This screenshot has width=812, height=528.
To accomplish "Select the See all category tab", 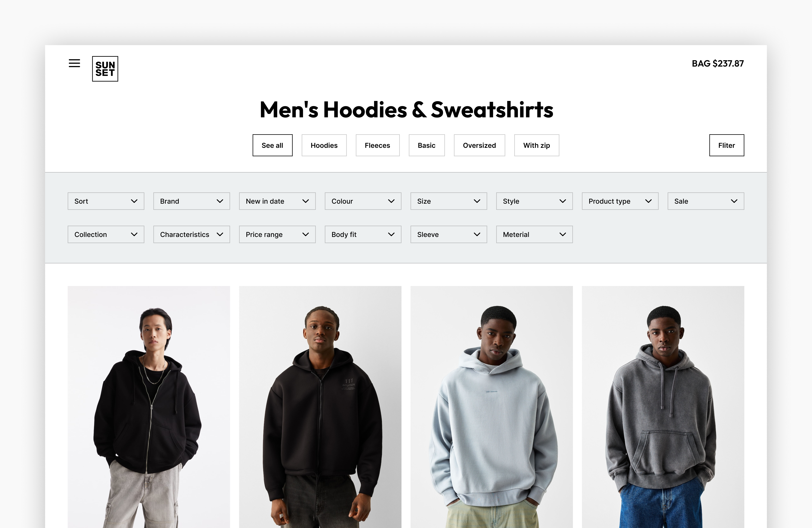I will [x=272, y=145].
